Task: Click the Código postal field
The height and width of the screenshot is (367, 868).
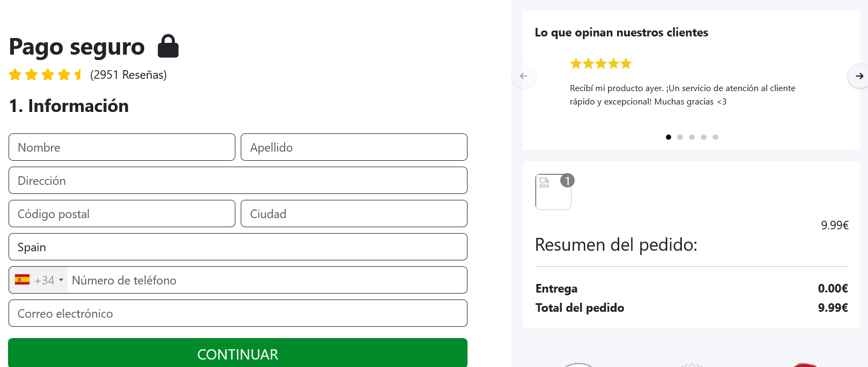Action: pos(122,214)
